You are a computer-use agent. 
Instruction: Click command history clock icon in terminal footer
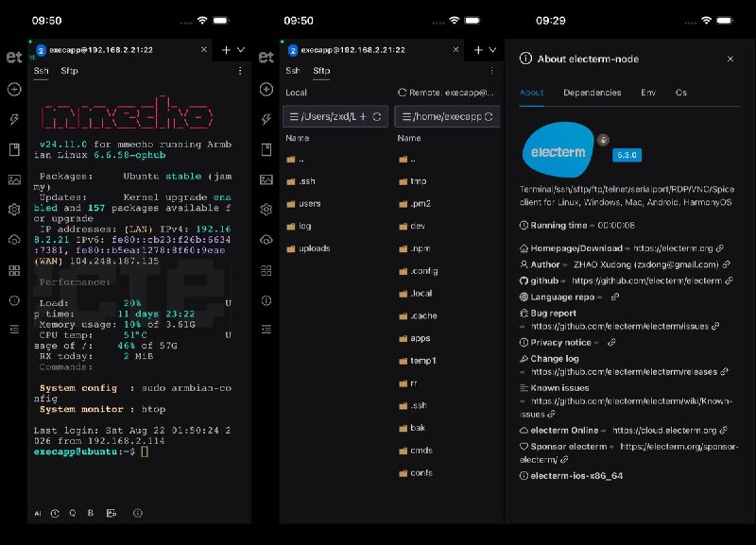(x=55, y=513)
